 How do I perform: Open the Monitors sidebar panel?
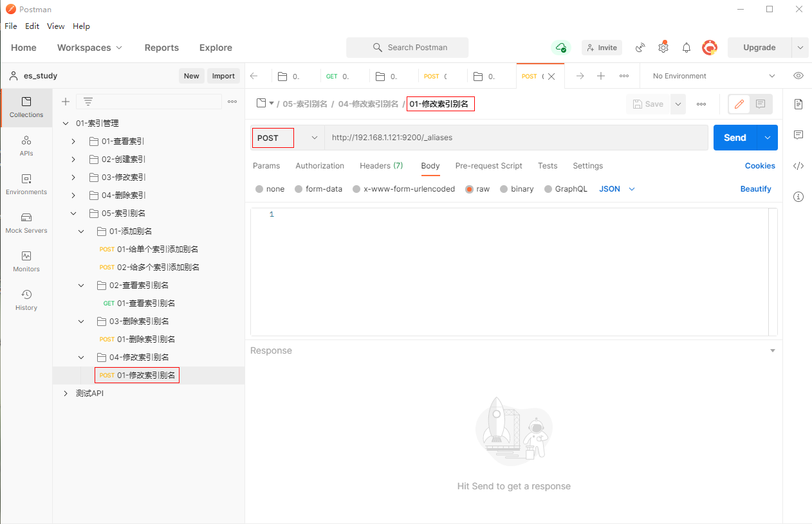coord(26,261)
